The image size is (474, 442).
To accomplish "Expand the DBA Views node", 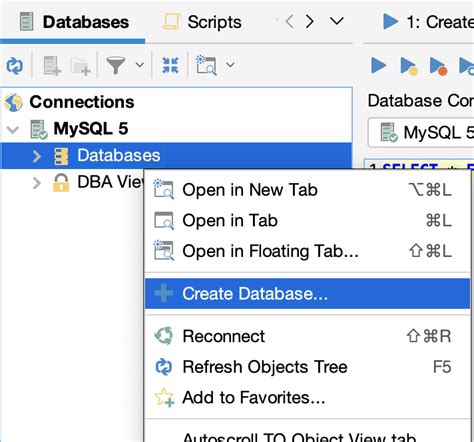I will pyautogui.click(x=37, y=183).
